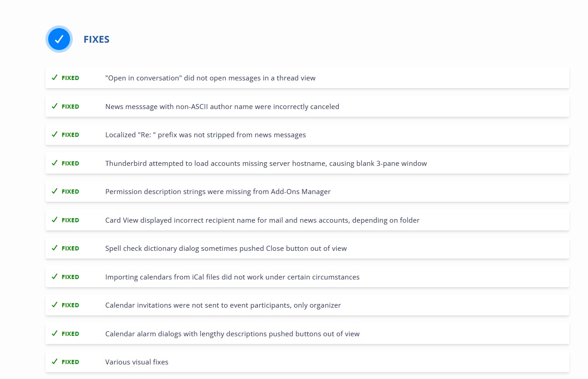Click the Card View incorrect recipient text

click(262, 220)
